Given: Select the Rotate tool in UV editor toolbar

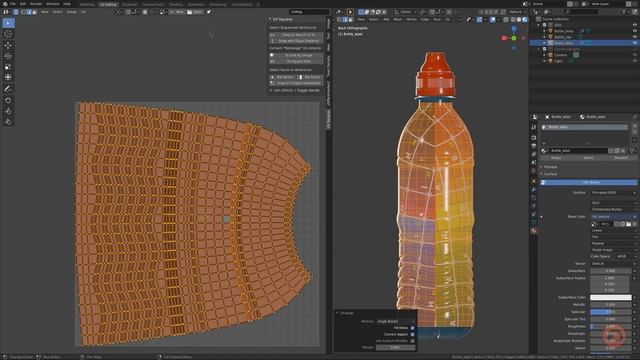Looking at the screenshot, I should [8, 56].
